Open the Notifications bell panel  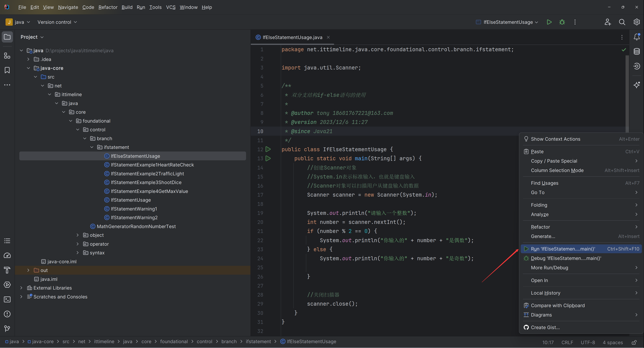pyautogui.click(x=636, y=37)
